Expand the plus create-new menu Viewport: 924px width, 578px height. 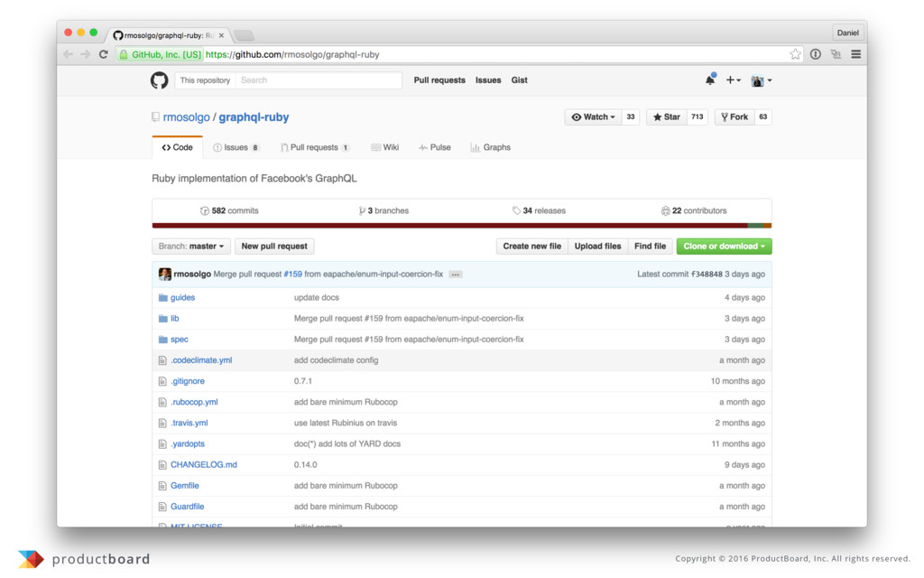[733, 80]
